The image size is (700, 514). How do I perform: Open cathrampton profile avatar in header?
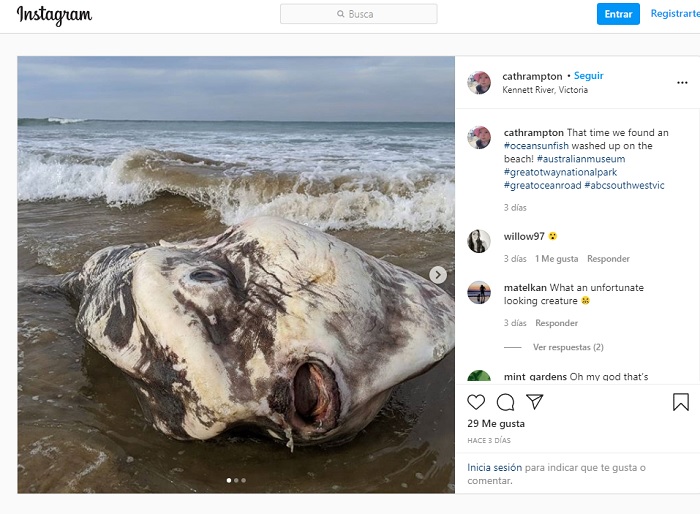(479, 83)
